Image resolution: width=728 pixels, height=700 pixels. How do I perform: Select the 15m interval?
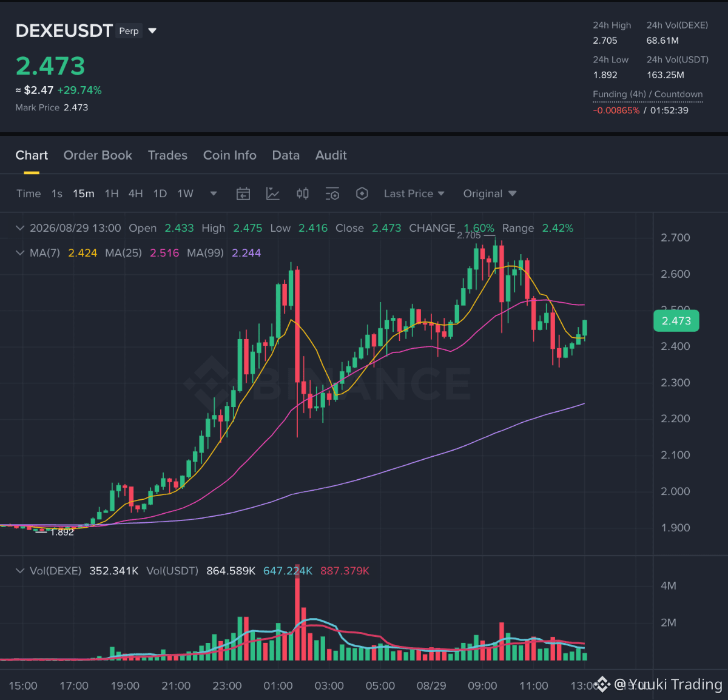pyautogui.click(x=84, y=194)
